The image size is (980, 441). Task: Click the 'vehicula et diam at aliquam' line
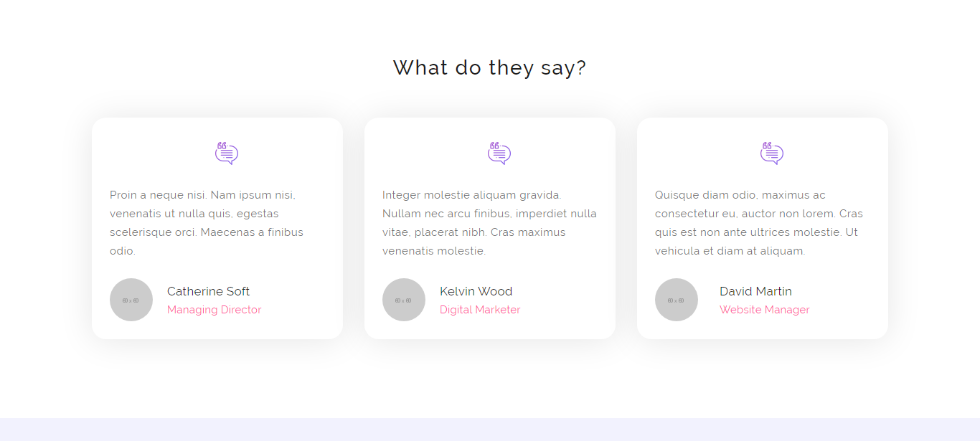[730, 251]
